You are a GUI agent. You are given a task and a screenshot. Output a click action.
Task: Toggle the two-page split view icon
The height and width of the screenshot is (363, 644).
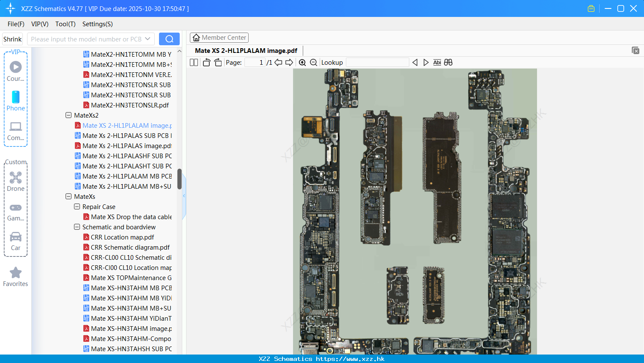click(x=194, y=62)
